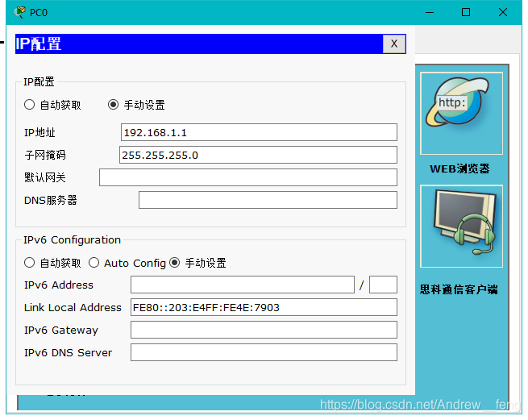Maximize the PC0 window
528x420 pixels.
click(x=466, y=12)
